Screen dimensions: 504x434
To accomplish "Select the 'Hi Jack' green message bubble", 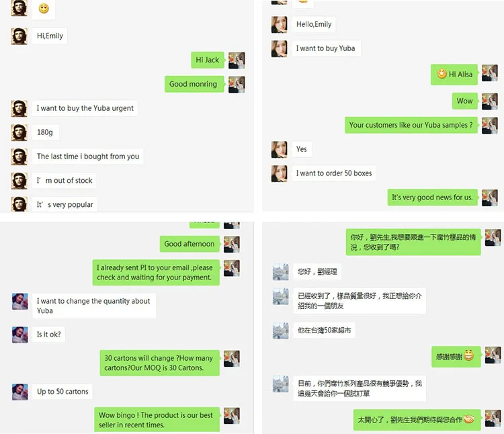I will point(208,60).
